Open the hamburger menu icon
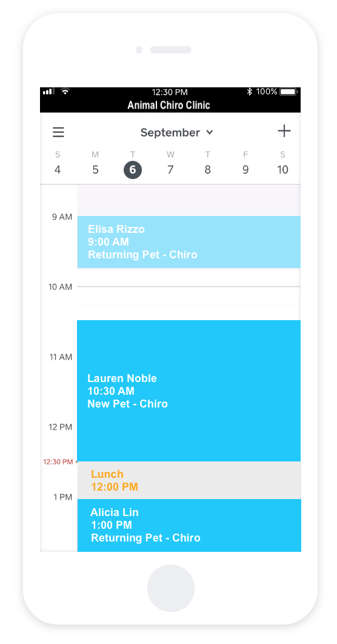 58,132
